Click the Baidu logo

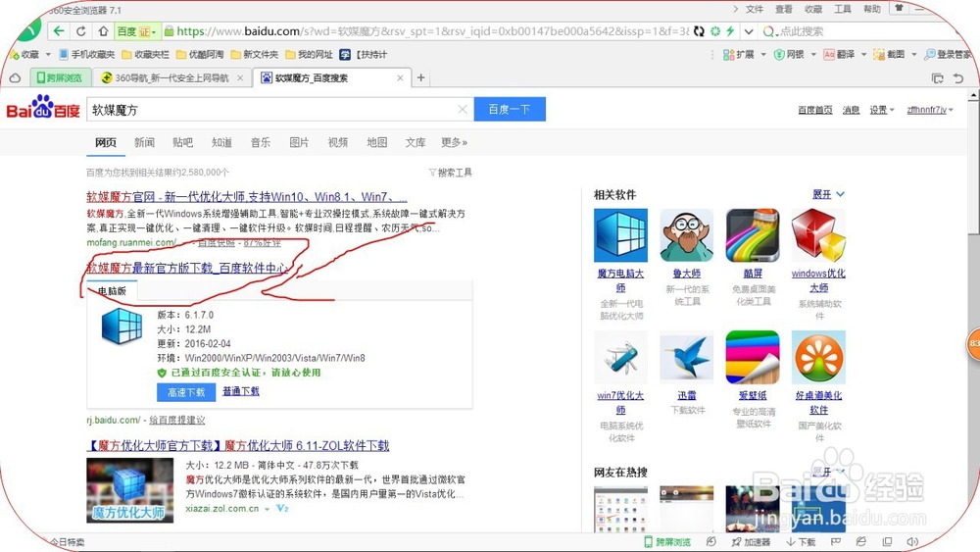tap(43, 108)
